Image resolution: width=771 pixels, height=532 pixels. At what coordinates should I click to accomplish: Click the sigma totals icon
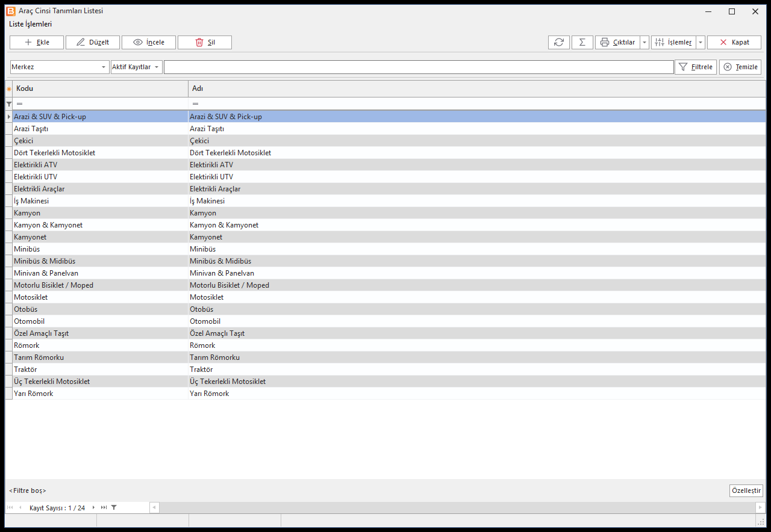[582, 42]
